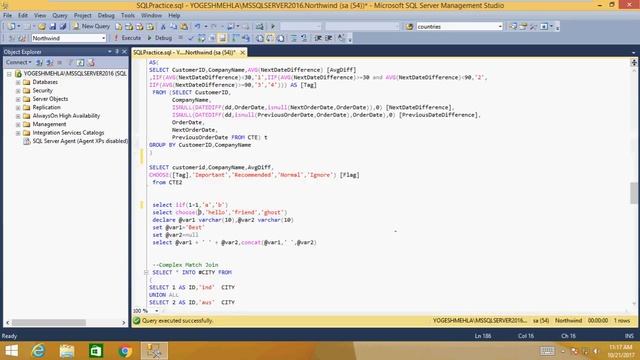Collapse the SELECT * INTO #CITY code block
Screen dimensions: 640x360
tap(146, 272)
